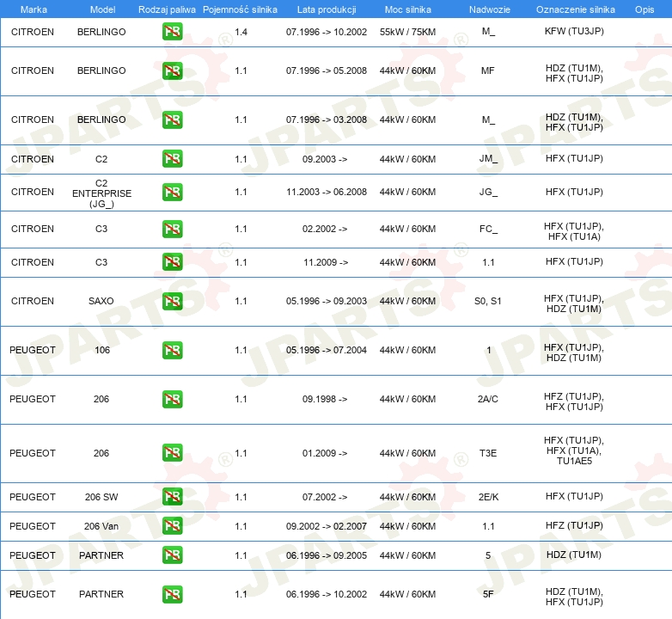Click production date 02.2002 ->
This screenshot has height=619, width=672.
pos(325,229)
